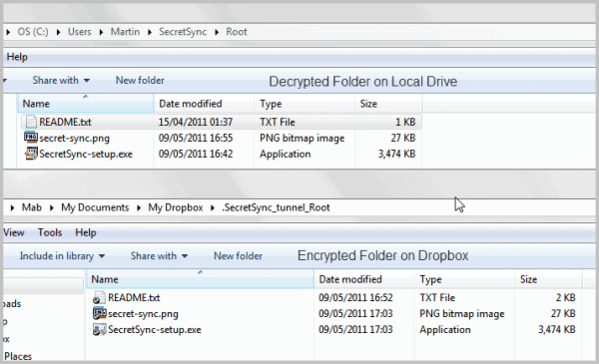Open the Tools menu in the Dropbox window
Viewport: 599px width, 364px height.
coord(50,232)
